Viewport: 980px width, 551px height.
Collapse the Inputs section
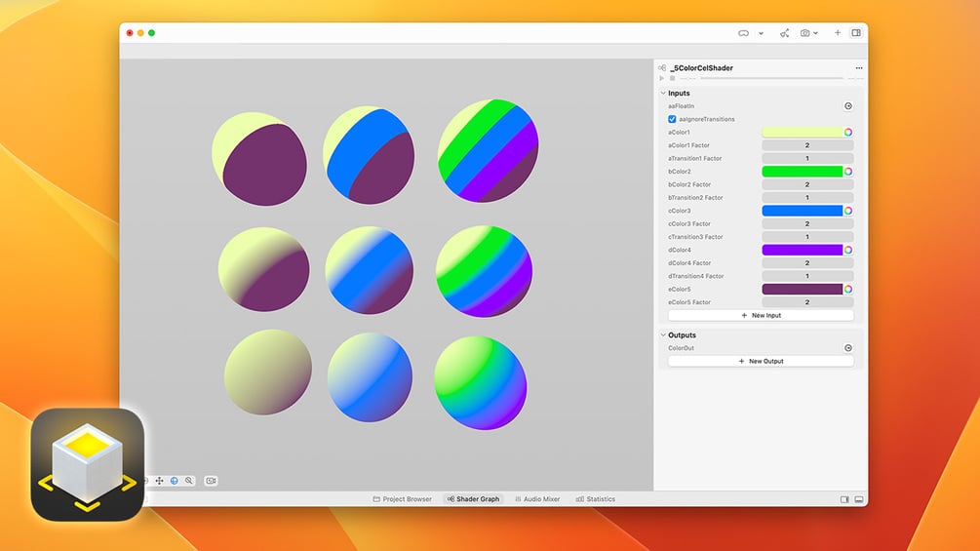point(663,93)
